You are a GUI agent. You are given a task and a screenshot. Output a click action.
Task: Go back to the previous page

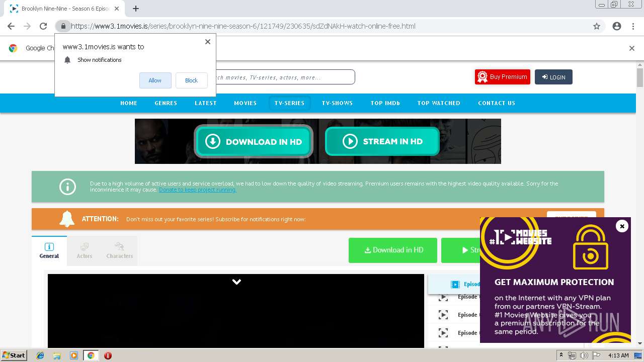[11, 26]
